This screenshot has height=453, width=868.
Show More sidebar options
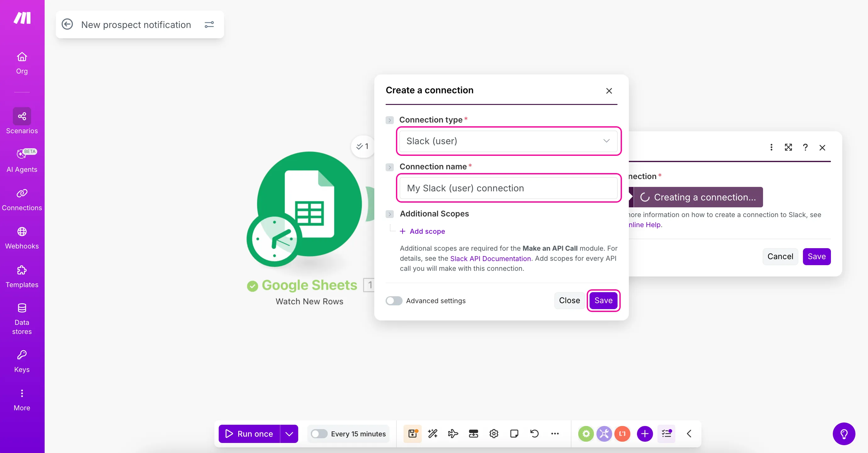[x=22, y=400]
